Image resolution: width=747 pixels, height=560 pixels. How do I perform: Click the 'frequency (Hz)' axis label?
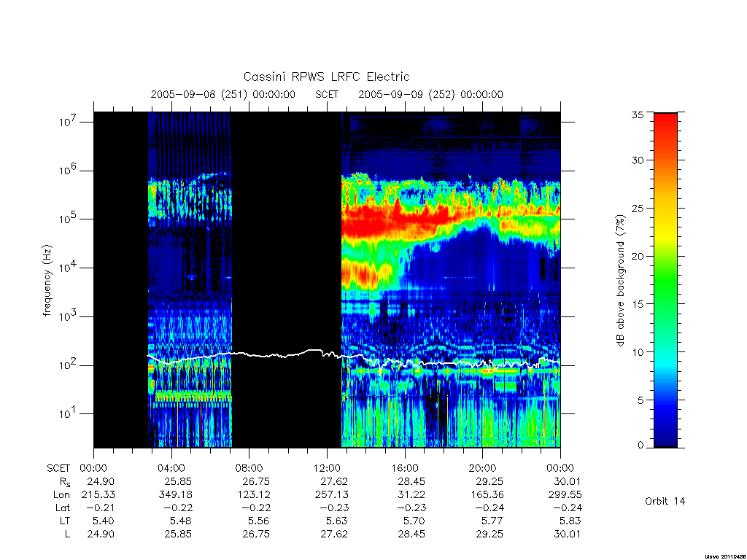(x=47, y=281)
